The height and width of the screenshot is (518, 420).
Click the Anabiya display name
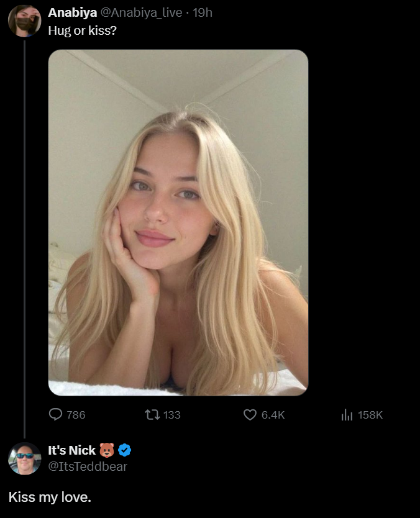coord(72,12)
